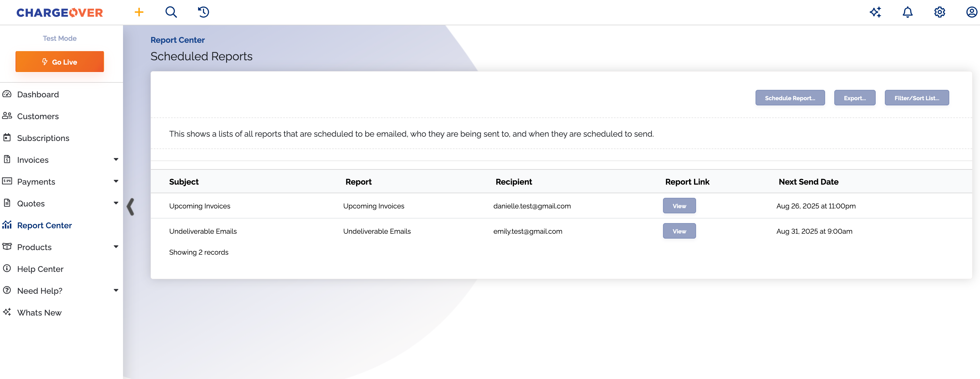The width and height of the screenshot is (980, 379).
Task: Click the Help Center info icon
Action: (7, 268)
